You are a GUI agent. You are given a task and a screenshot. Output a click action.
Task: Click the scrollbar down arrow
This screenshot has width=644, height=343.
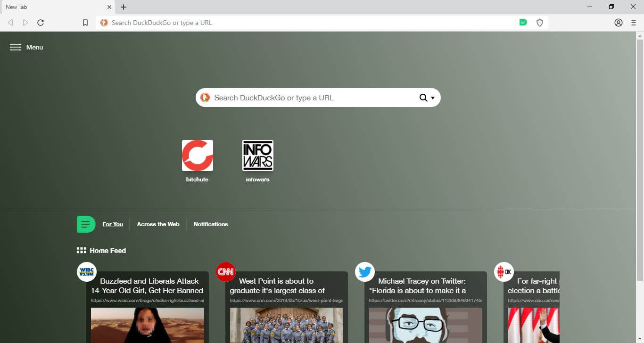[x=640, y=338]
